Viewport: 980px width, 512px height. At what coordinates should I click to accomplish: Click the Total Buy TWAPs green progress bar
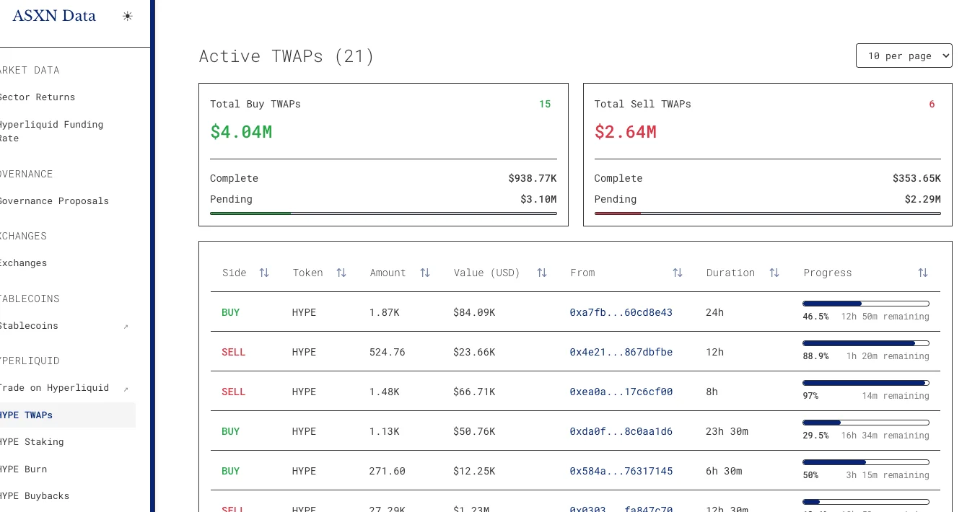tap(383, 213)
